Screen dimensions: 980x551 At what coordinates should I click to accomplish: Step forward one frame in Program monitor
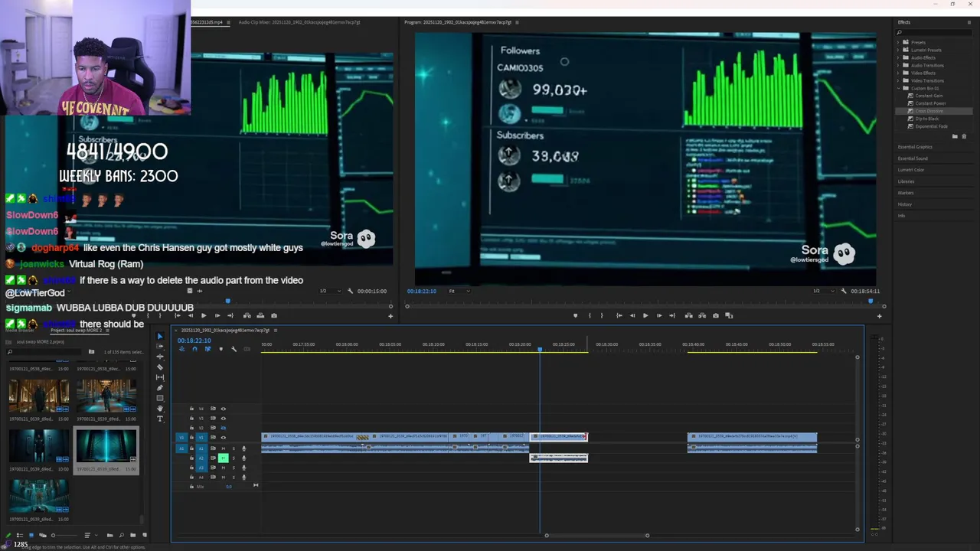pos(659,315)
